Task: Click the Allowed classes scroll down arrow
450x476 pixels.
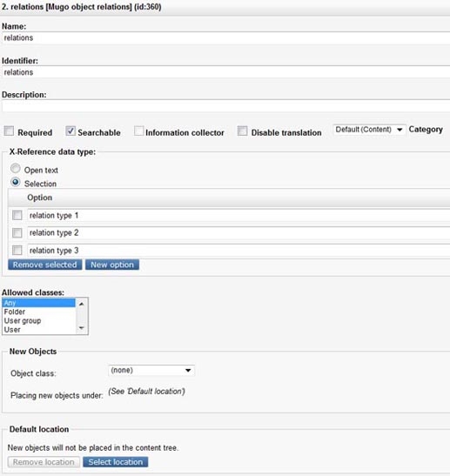Action: coord(81,328)
